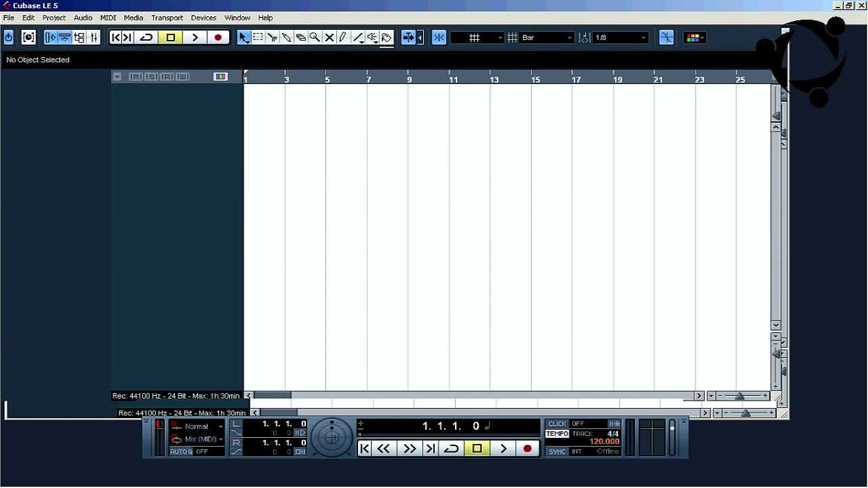Select the Mute X tool
This screenshot has height=488, width=868.
click(x=330, y=38)
